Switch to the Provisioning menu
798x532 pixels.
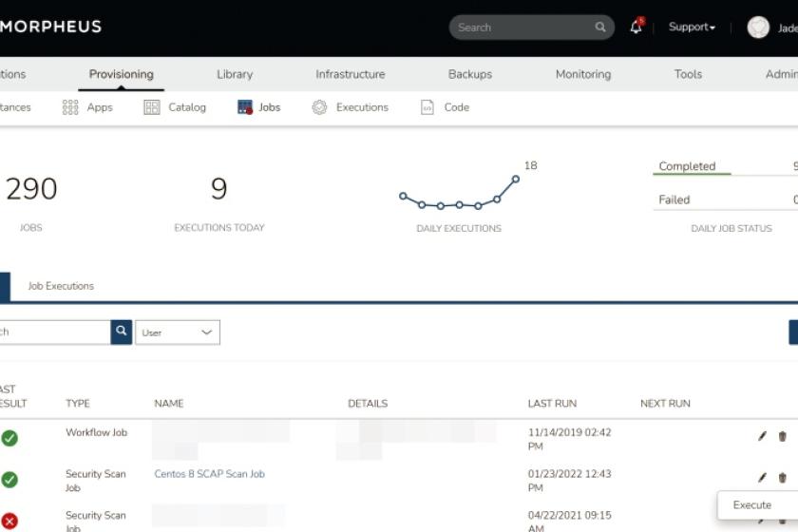pyautogui.click(x=122, y=74)
